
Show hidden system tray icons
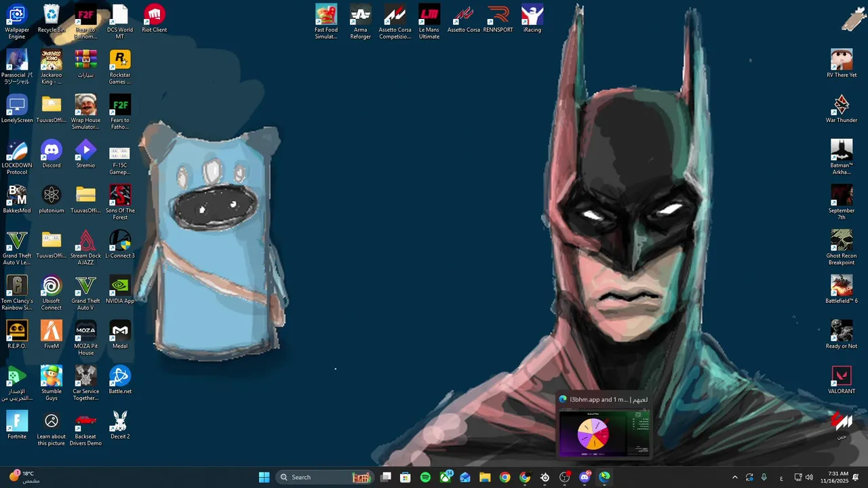734,477
